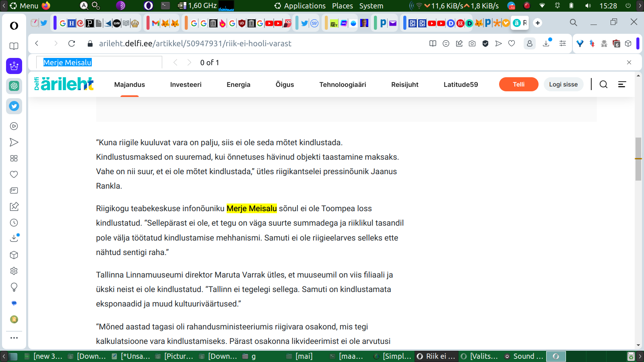Open History from the sidebar clock icon
644x362 pixels.
(x=14, y=223)
